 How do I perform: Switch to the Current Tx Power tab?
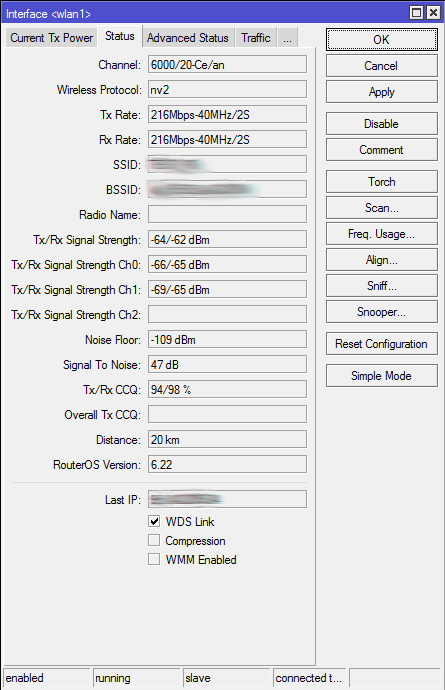pyautogui.click(x=51, y=38)
